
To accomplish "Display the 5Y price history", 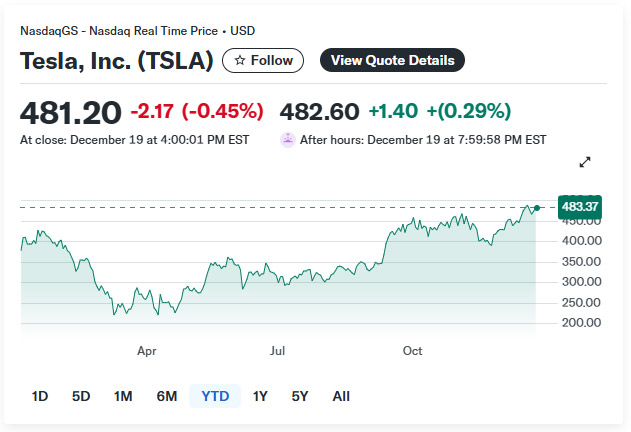I will 300,396.
